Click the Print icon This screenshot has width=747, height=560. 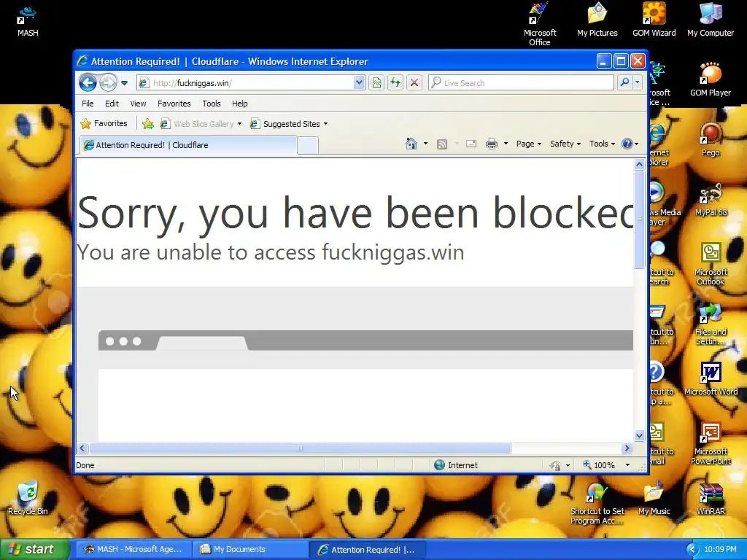pos(492,144)
